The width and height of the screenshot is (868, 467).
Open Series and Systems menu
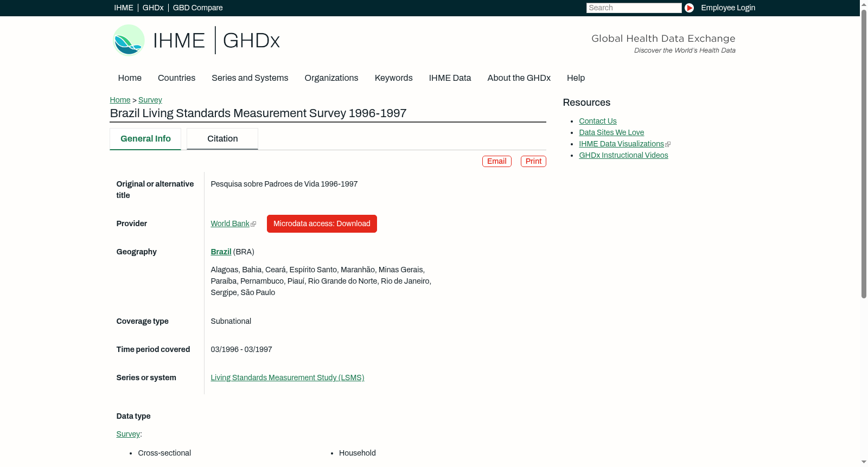(x=250, y=78)
